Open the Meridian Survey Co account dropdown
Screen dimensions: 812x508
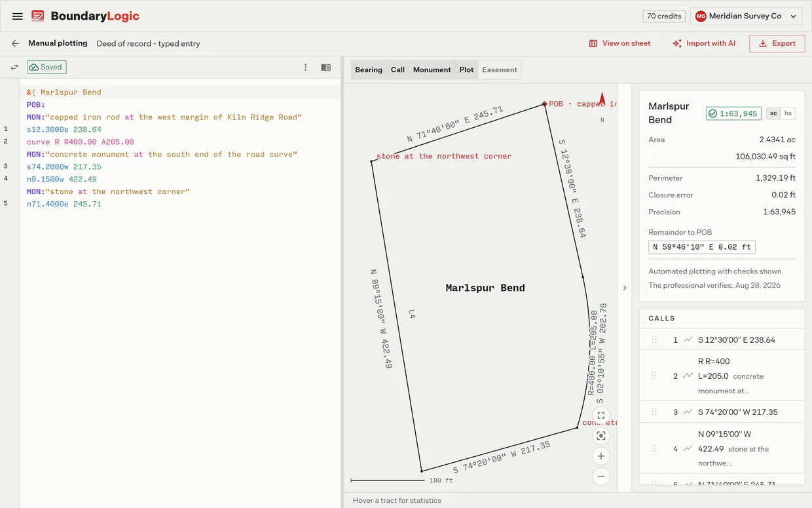746,16
